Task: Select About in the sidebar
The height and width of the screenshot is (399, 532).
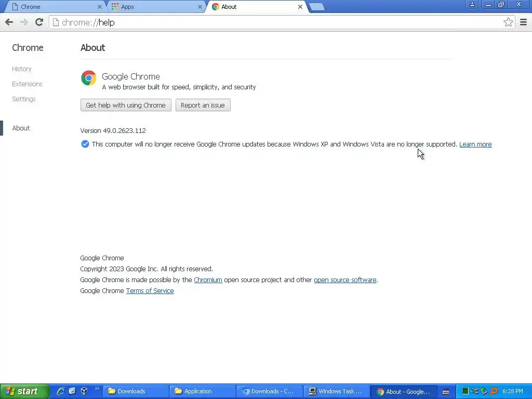Action: pos(21,128)
